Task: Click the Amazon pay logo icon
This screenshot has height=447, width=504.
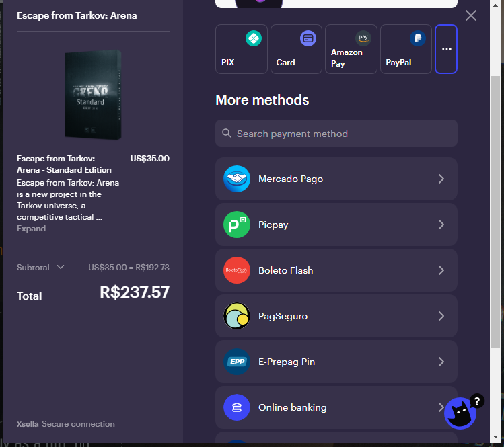Action: 363,38
